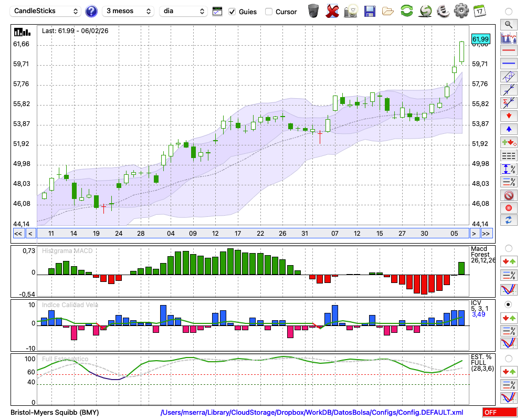Select the radio button above zoom tool
The image size is (525, 420).
(x=509, y=12)
